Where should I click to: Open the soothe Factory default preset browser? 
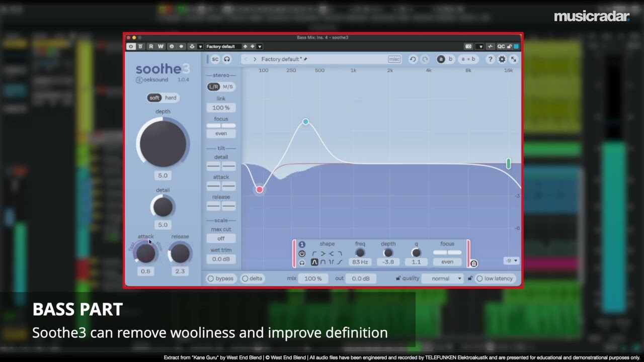pos(282,59)
